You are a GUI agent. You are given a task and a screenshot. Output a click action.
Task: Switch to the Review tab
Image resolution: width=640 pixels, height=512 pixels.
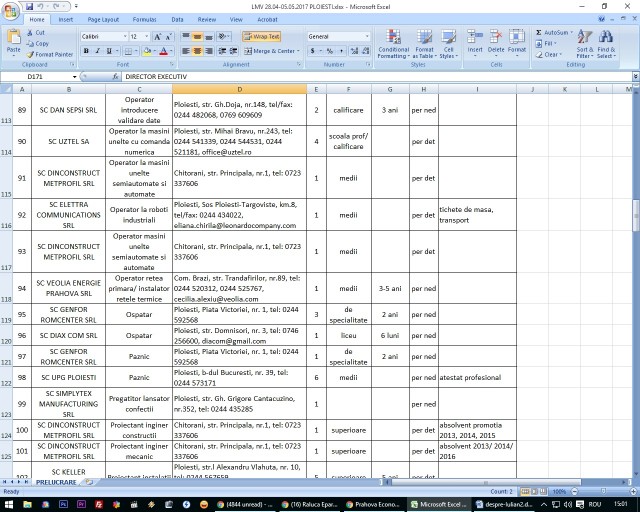207,20
